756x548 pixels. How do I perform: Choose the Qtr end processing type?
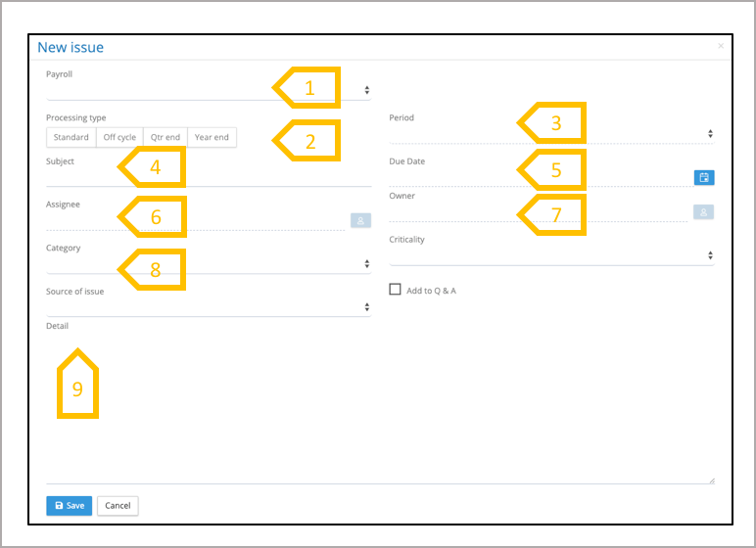click(165, 138)
